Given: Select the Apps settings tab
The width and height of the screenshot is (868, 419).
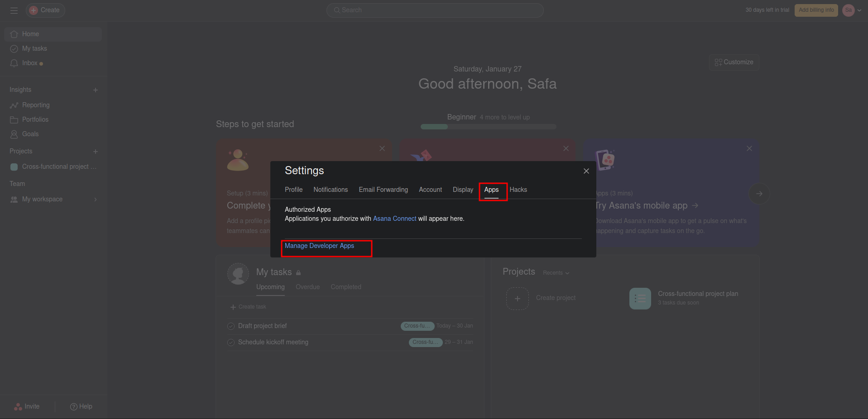Looking at the screenshot, I should click(491, 190).
